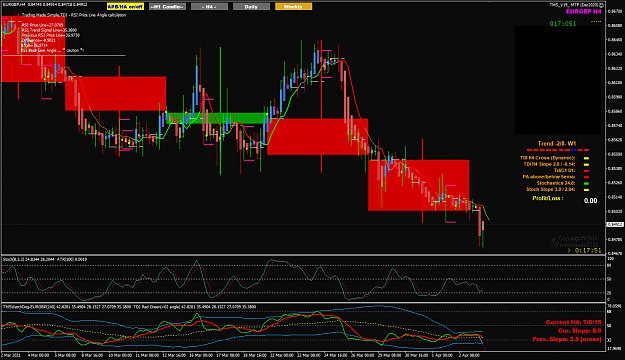Click the RSI Trend Signal Line readout
Screen dimensions: 625x360
click(x=49, y=30)
